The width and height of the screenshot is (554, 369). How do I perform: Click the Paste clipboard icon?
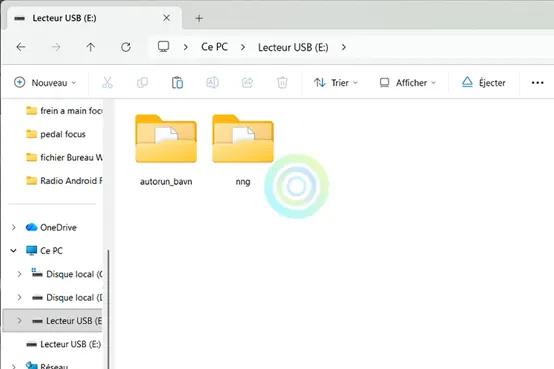click(177, 83)
